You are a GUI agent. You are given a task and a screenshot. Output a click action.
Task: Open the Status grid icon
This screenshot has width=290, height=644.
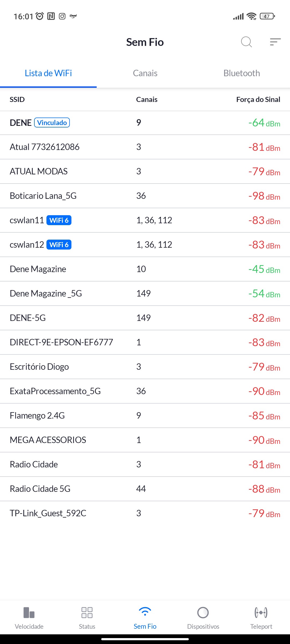pyautogui.click(x=87, y=618)
